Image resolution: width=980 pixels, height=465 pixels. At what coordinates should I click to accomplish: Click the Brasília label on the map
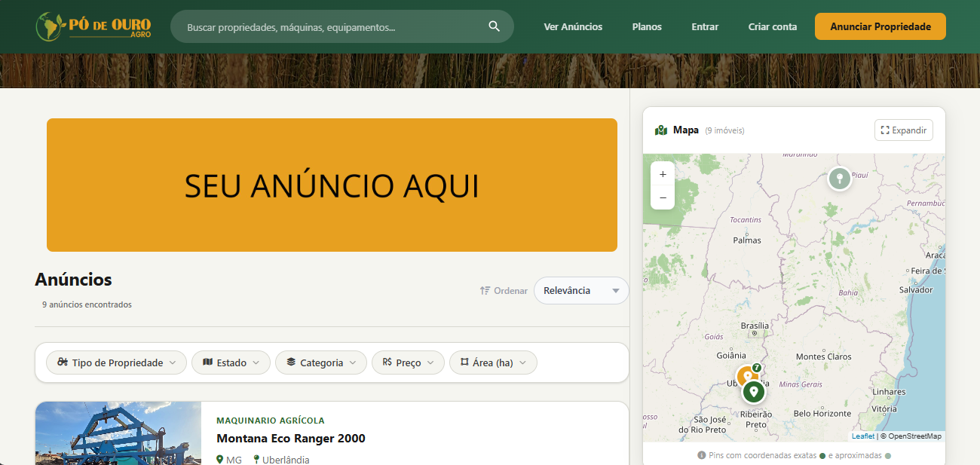pos(755,326)
